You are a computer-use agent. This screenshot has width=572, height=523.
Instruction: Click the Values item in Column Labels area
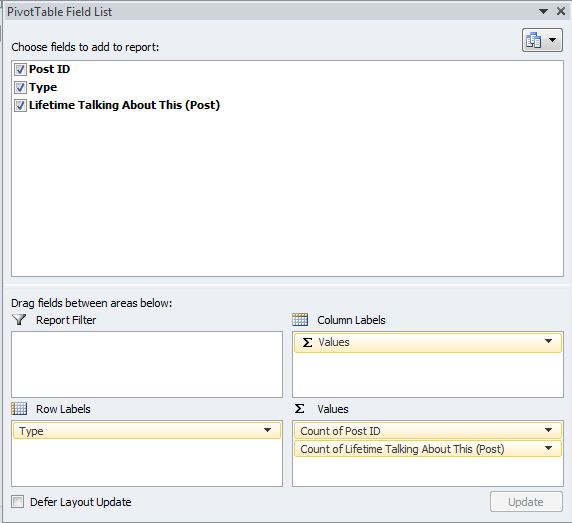pyautogui.click(x=428, y=342)
